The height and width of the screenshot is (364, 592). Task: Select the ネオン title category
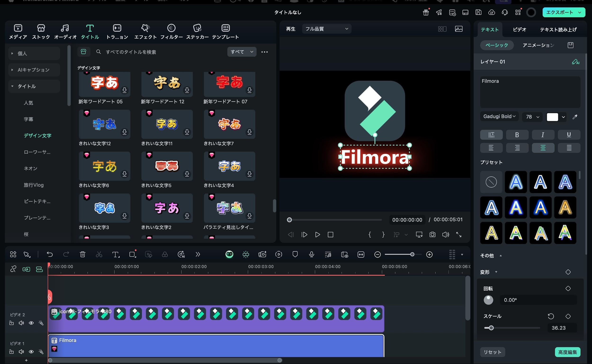[31, 169]
